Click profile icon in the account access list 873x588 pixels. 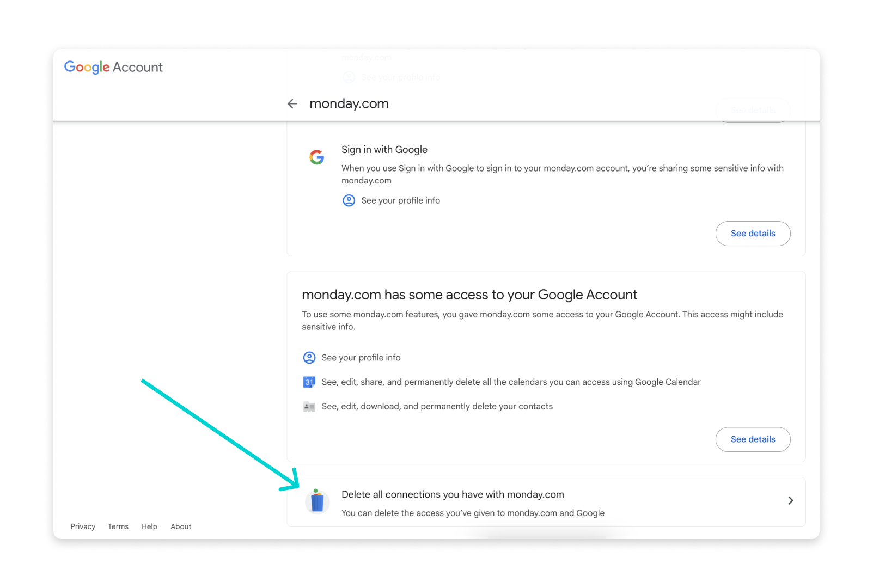309,358
